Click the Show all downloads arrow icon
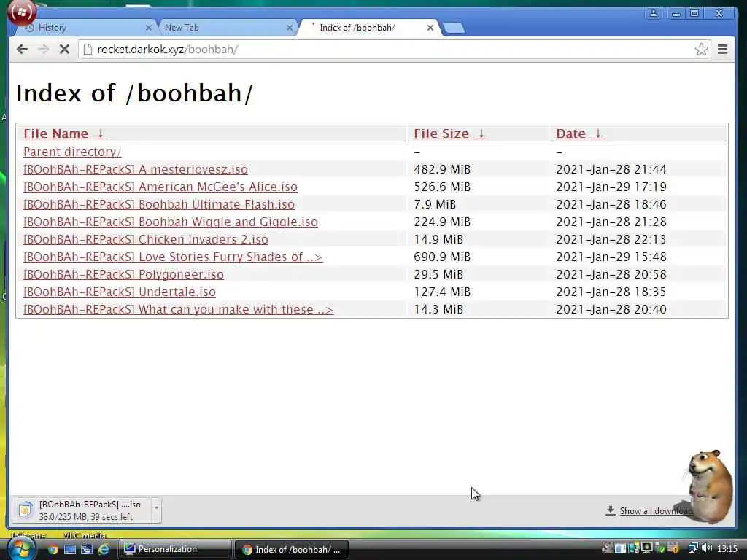The image size is (747, 560). 611,510
